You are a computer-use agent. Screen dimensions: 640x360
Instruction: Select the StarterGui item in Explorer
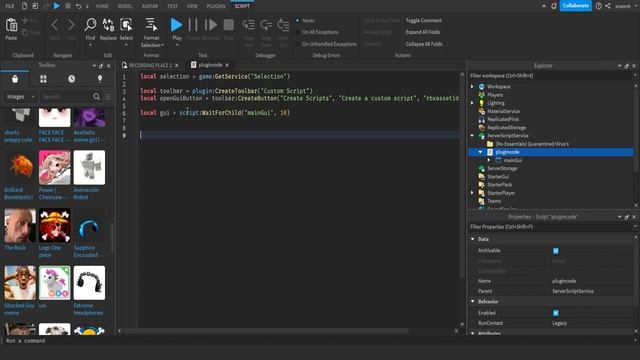point(498,177)
